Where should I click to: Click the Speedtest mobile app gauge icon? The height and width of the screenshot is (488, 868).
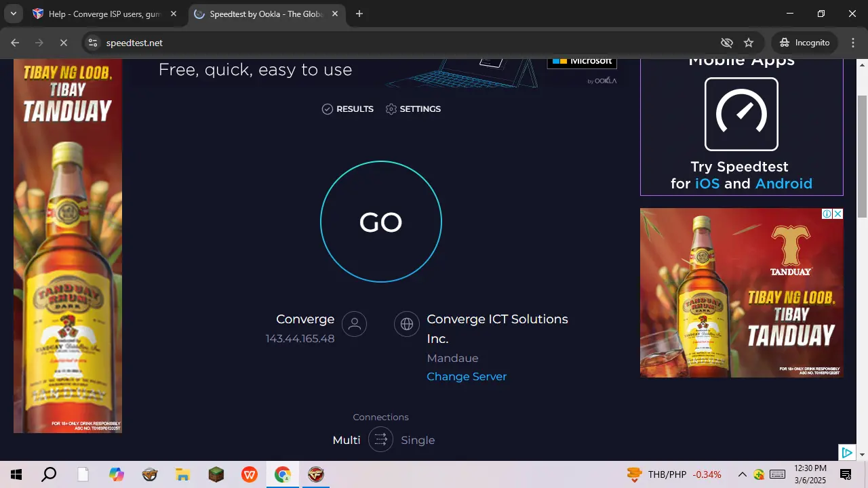(x=741, y=114)
